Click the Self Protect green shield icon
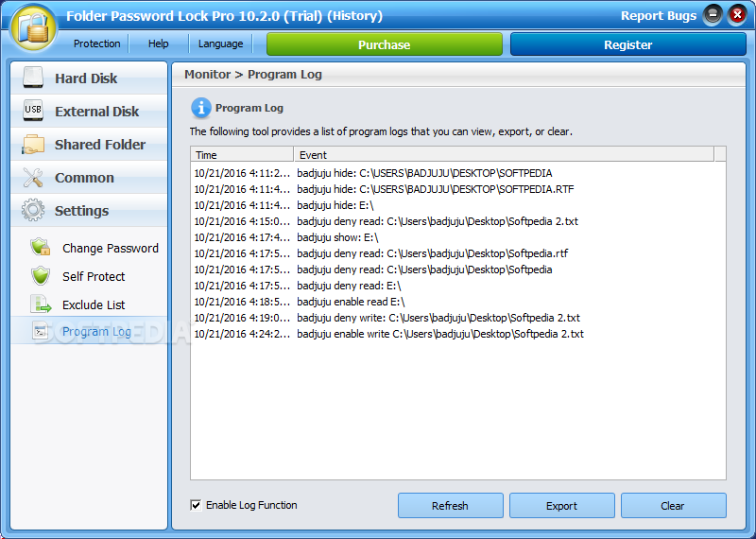Viewport: 756px width, 539px height. pos(41,275)
